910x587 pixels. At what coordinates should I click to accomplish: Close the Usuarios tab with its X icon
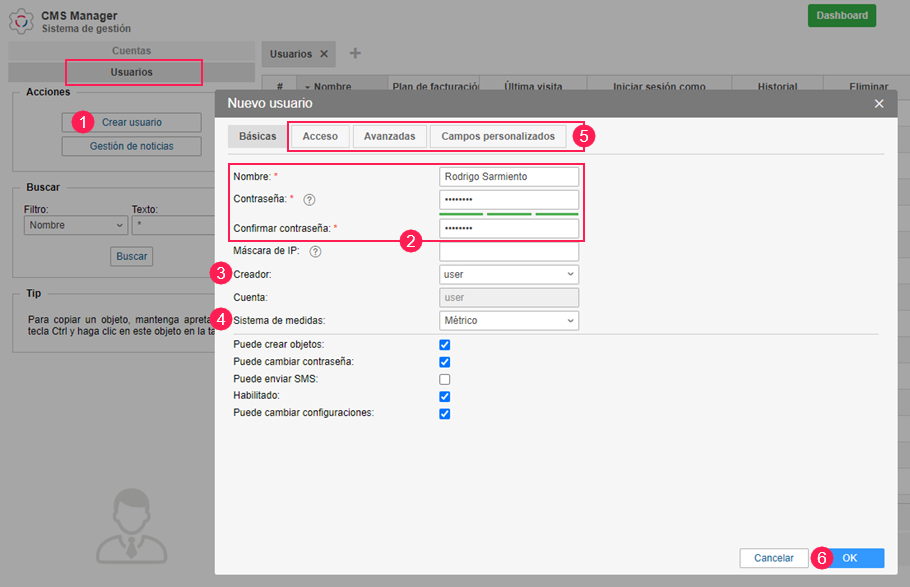click(323, 54)
